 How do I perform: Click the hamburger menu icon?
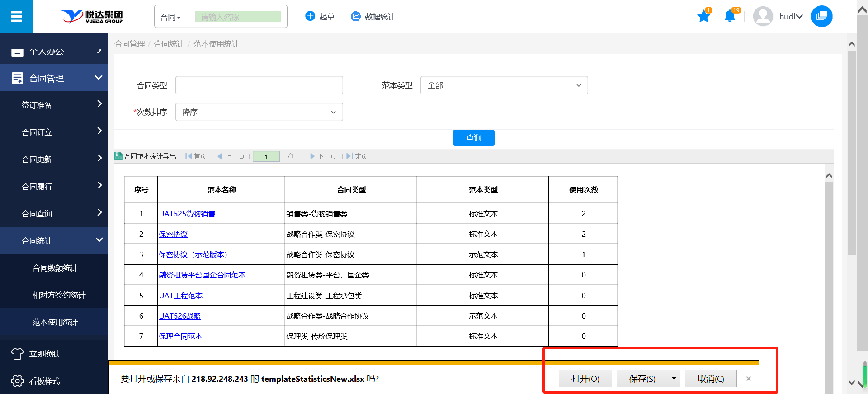[16, 17]
